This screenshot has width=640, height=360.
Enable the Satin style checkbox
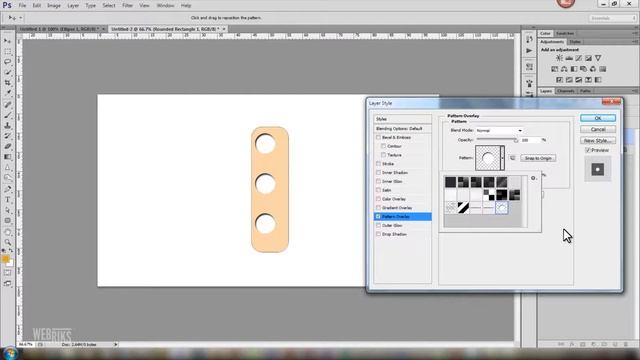pos(378,190)
